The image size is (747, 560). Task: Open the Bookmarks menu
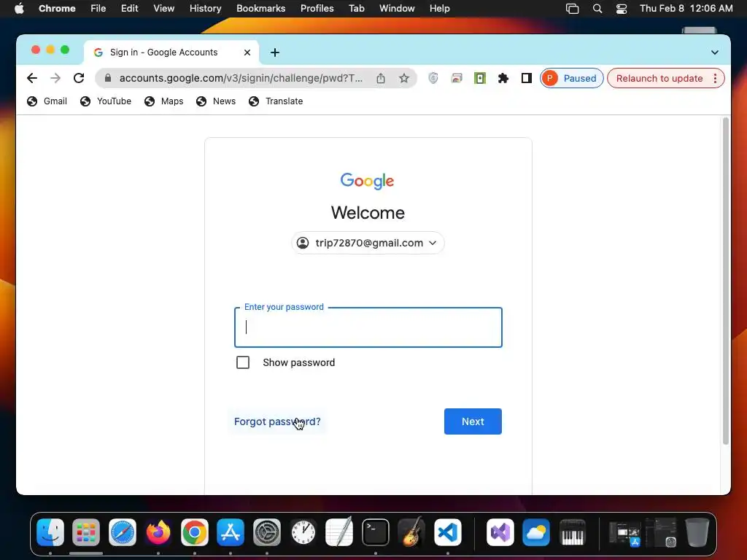(260, 9)
